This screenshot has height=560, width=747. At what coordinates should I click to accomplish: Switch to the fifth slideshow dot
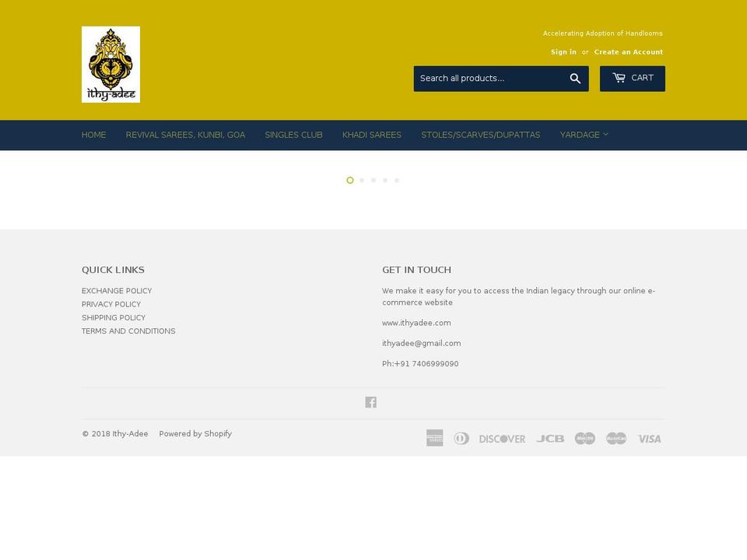[x=397, y=180]
